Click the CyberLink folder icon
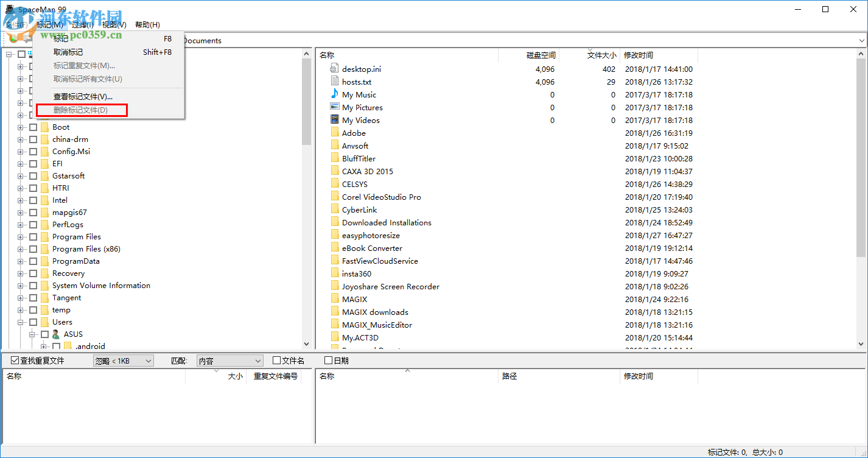 coord(335,210)
